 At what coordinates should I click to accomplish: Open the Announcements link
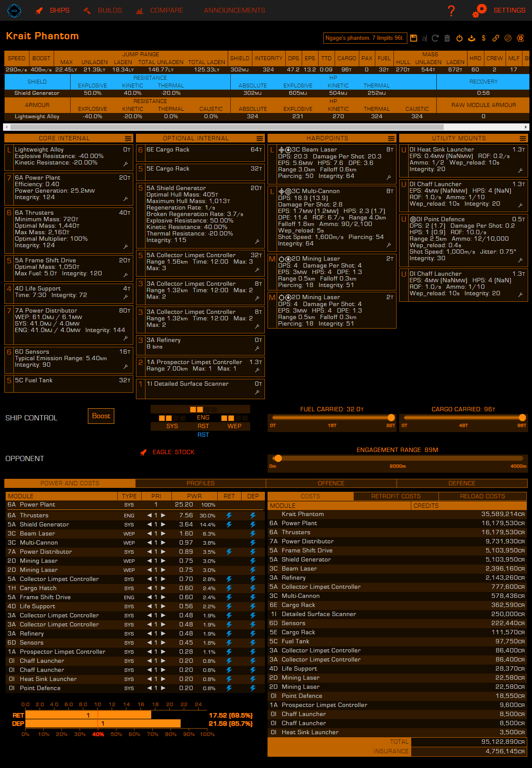(x=235, y=10)
